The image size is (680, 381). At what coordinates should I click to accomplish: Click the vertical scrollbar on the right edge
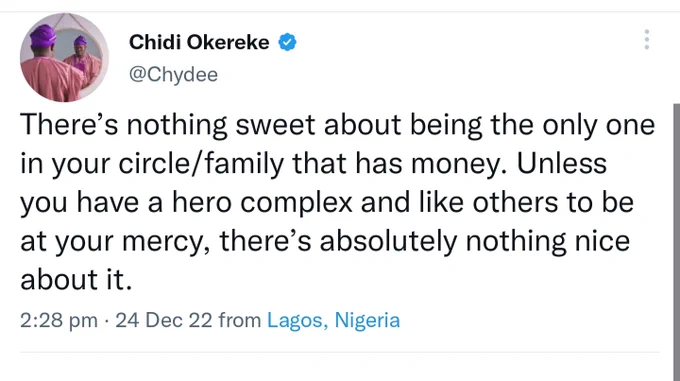point(676,242)
